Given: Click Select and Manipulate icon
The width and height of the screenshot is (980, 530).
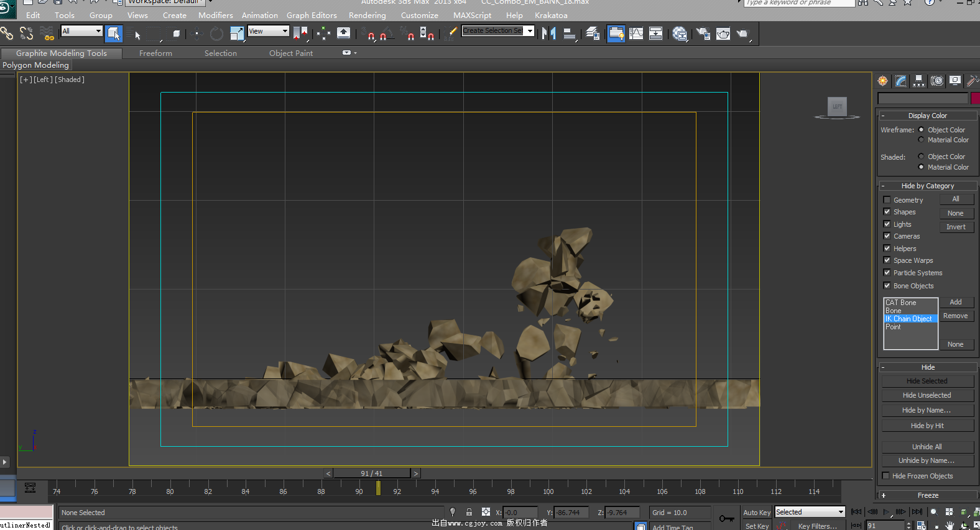Looking at the screenshot, I should tap(323, 34).
